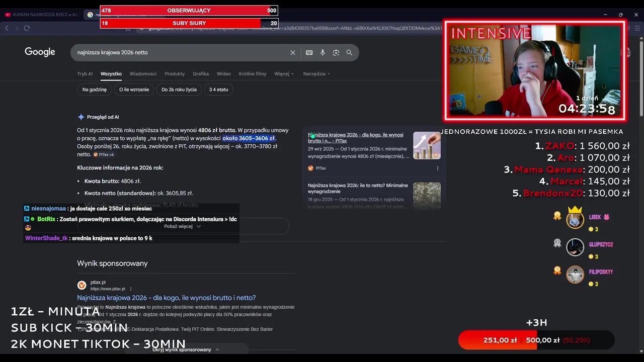Click the Do 26 roku życia chip
Image resolution: width=644 pixels, height=362 pixels.
click(x=179, y=89)
